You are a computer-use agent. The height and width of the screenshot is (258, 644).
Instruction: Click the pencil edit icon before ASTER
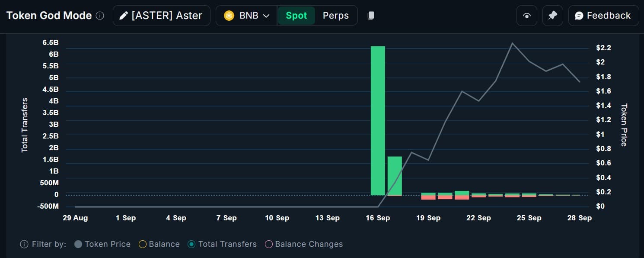(x=124, y=16)
